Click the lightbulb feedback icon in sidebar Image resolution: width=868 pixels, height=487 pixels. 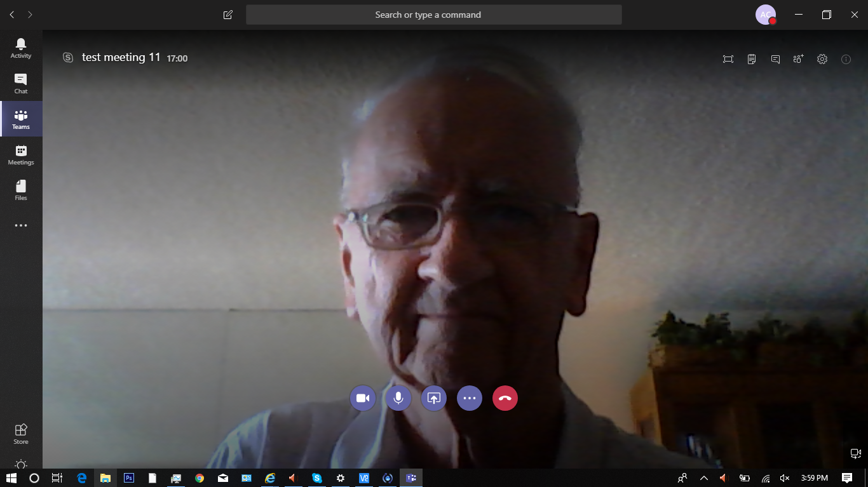click(21, 464)
